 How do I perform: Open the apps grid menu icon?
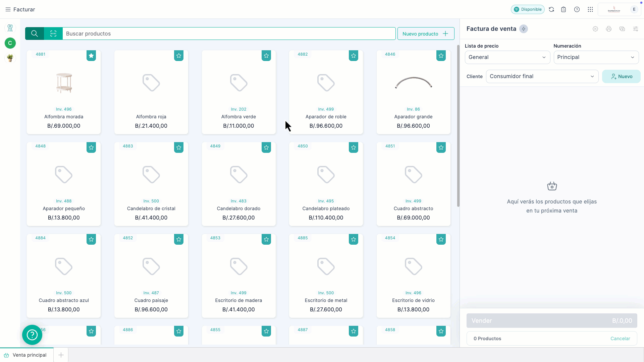(x=590, y=9)
